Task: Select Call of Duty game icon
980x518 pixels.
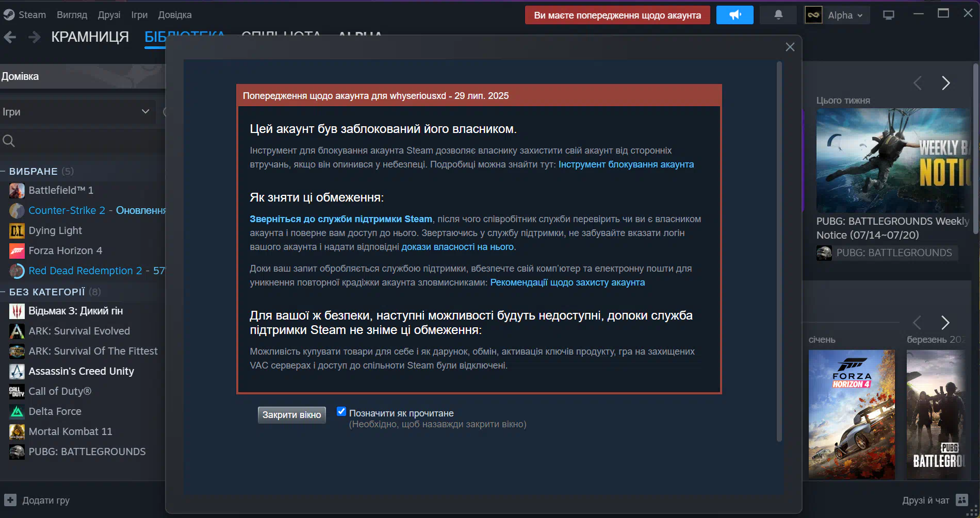Action: coord(17,392)
